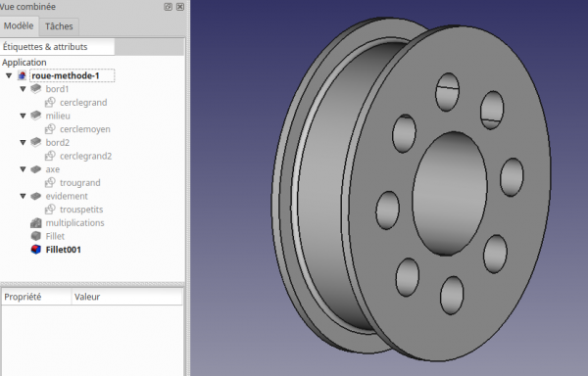Click the Fillet object icon
The width and height of the screenshot is (588, 376).
click(35, 236)
